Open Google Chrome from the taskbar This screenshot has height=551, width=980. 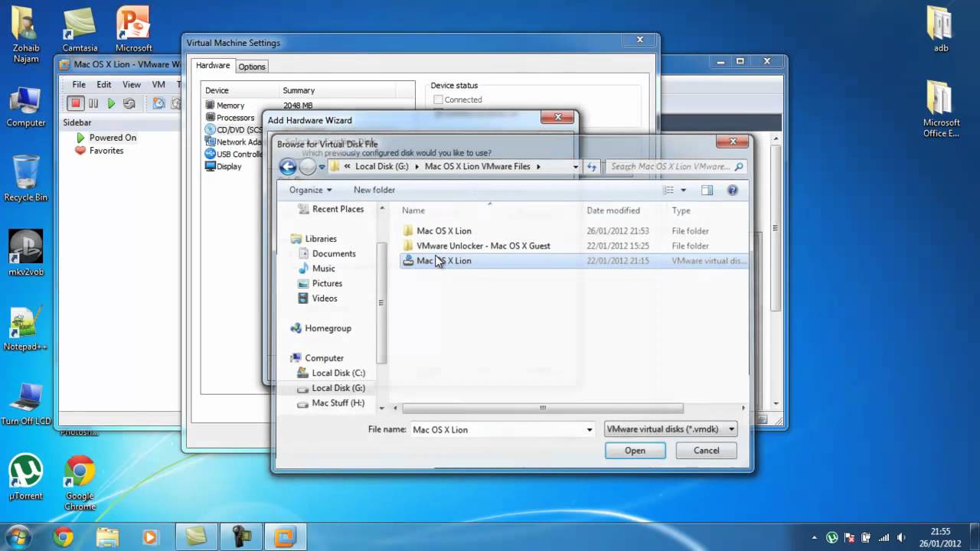click(x=64, y=537)
